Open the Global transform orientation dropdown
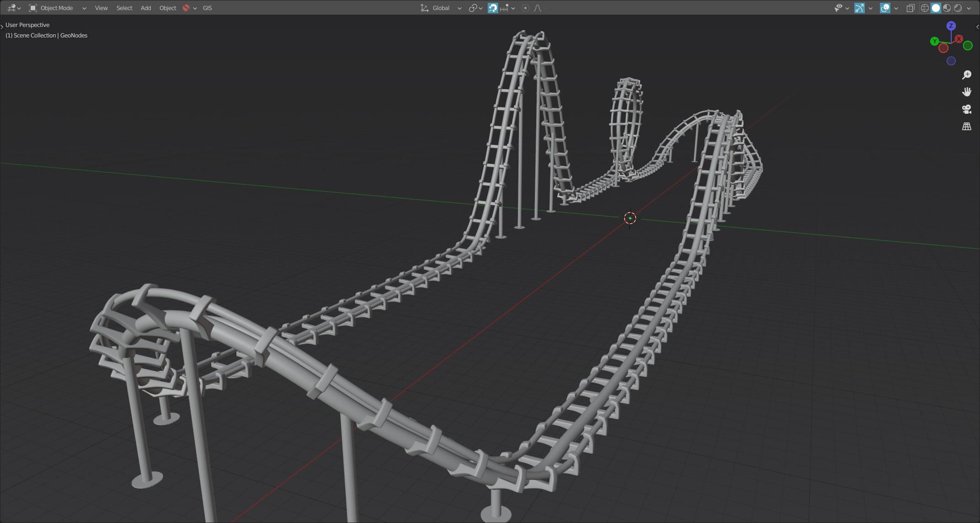Screen dimensions: 980x523 pos(441,8)
